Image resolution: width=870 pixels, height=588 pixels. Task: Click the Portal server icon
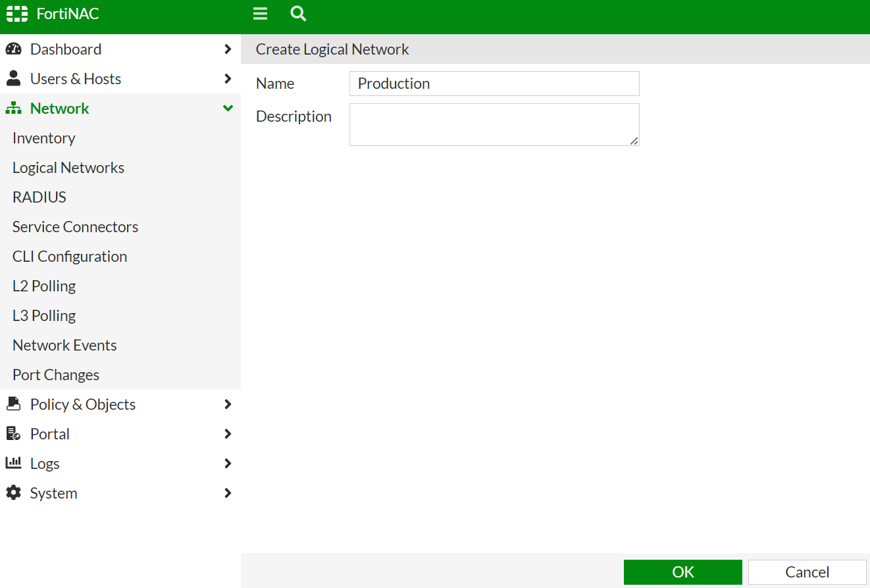(x=14, y=433)
